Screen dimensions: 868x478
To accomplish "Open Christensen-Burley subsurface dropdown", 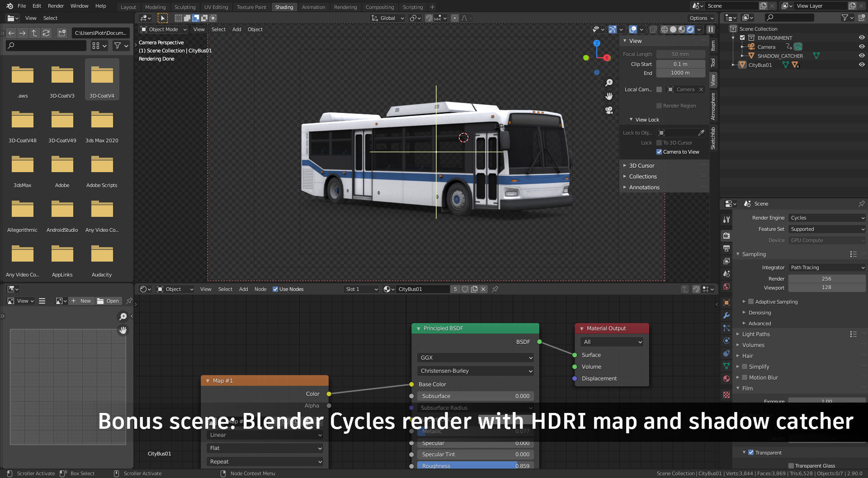I will [476, 371].
